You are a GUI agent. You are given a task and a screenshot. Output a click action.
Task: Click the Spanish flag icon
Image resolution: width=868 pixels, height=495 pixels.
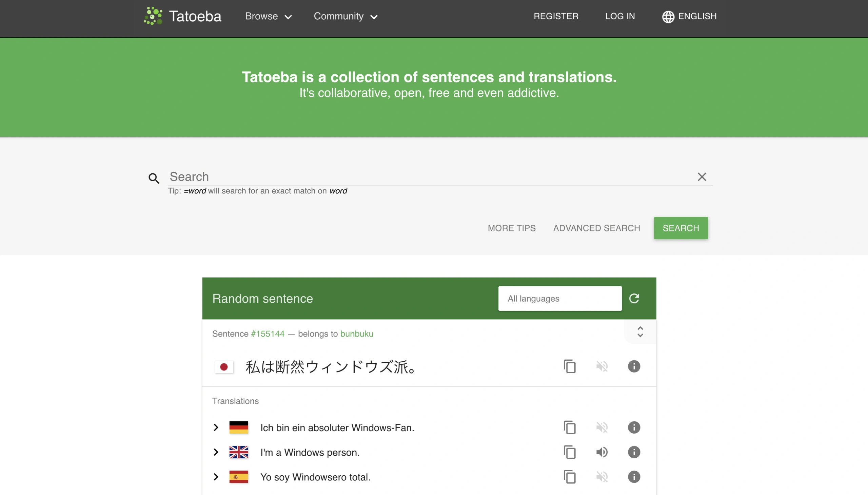tap(238, 477)
